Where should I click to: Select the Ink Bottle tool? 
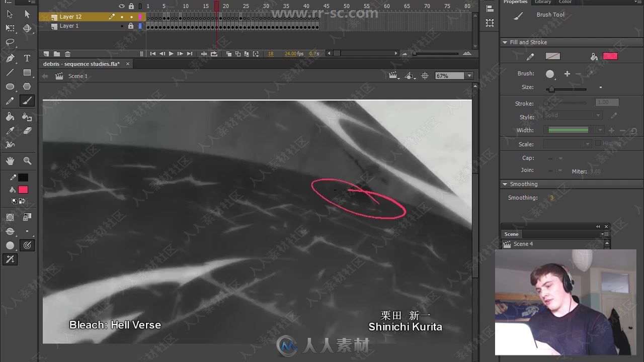(x=27, y=117)
